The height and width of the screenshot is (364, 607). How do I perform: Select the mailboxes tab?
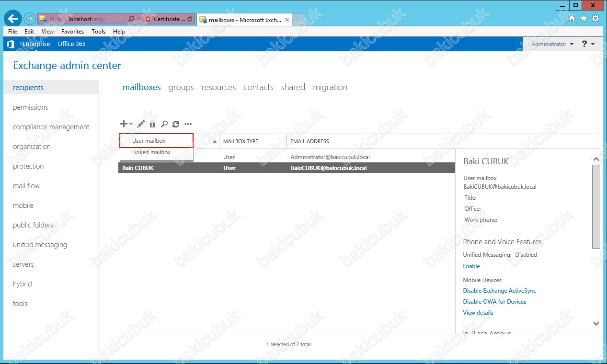tap(142, 87)
